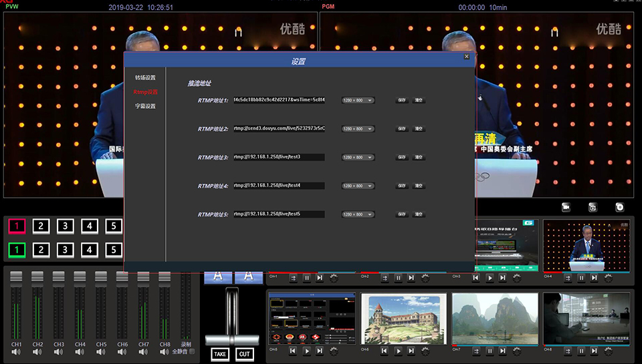Open the 字幕设置 settings tab

click(x=145, y=106)
